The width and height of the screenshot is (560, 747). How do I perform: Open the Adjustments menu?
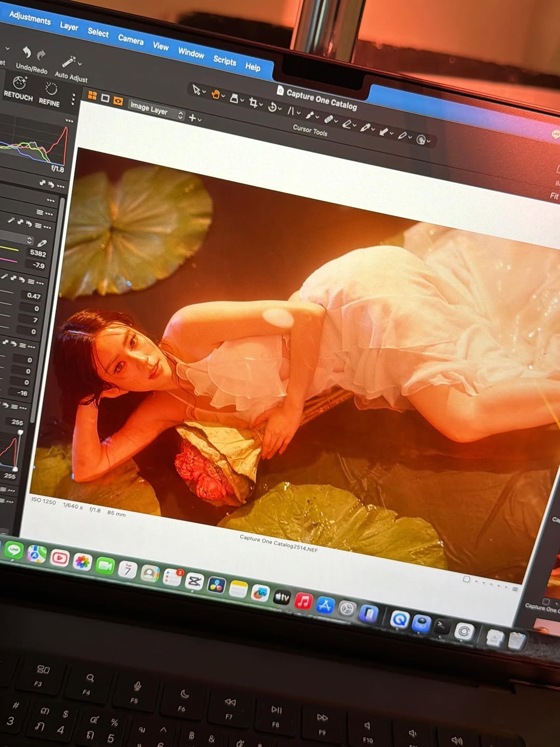click(30, 18)
